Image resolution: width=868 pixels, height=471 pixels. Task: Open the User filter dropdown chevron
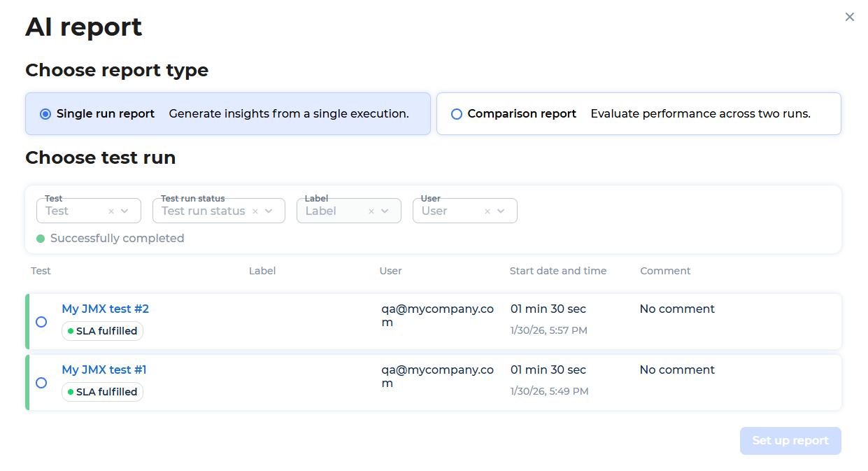(x=501, y=211)
